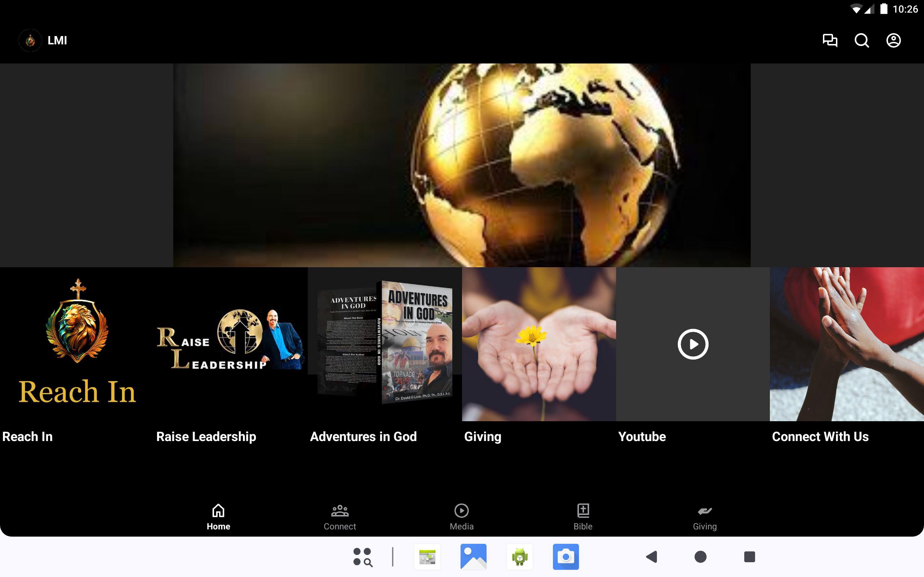The image size is (924, 577).
Task: Play the Youtube tile
Action: pyautogui.click(x=693, y=344)
